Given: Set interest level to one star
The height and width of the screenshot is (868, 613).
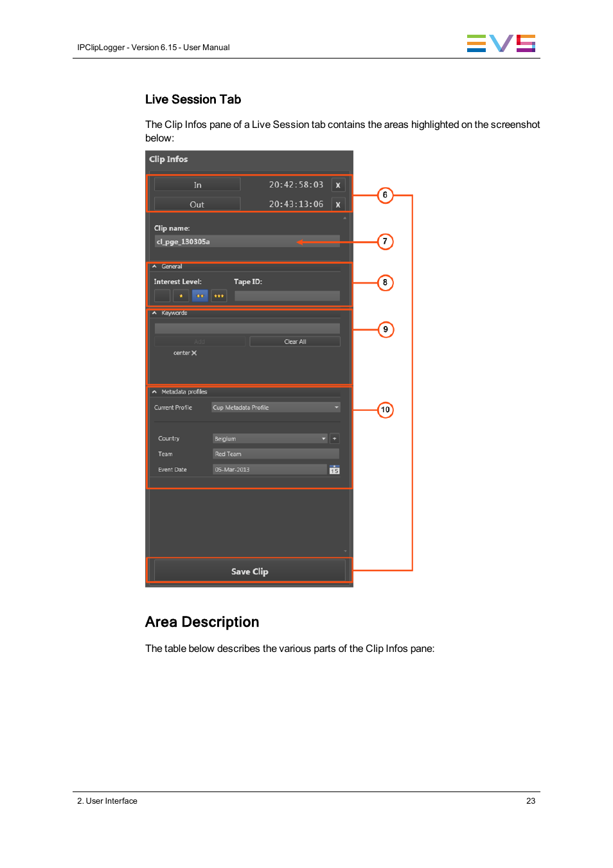Looking at the screenshot, I should pyautogui.click(x=181, y=296).
